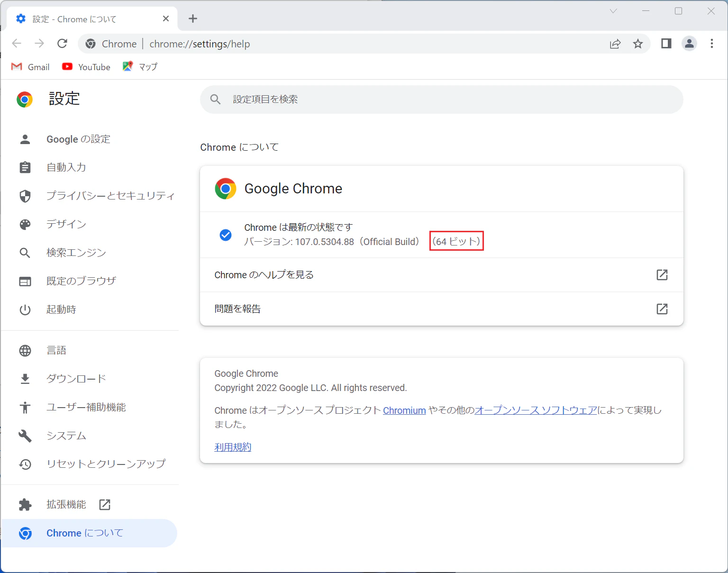Open マップ bookmark
Viewport: 728px width, 573px height.
[x=140, y=67]
